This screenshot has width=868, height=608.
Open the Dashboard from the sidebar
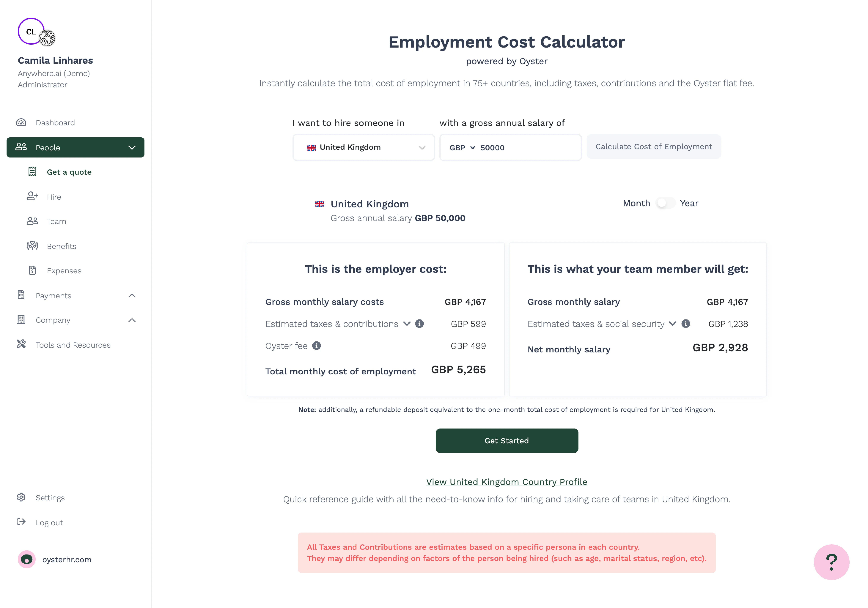point(55,122)
